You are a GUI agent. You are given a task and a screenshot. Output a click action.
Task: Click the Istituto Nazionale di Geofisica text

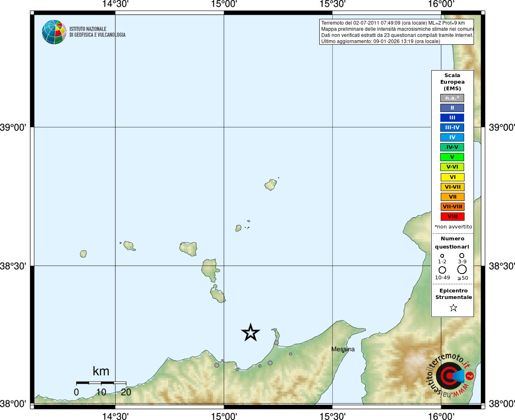(97, 32)
